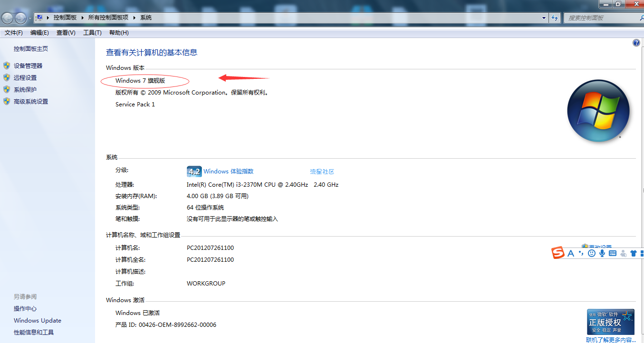
Task: Open 设备管理器 from the sidebar
Action: point(28,66)
